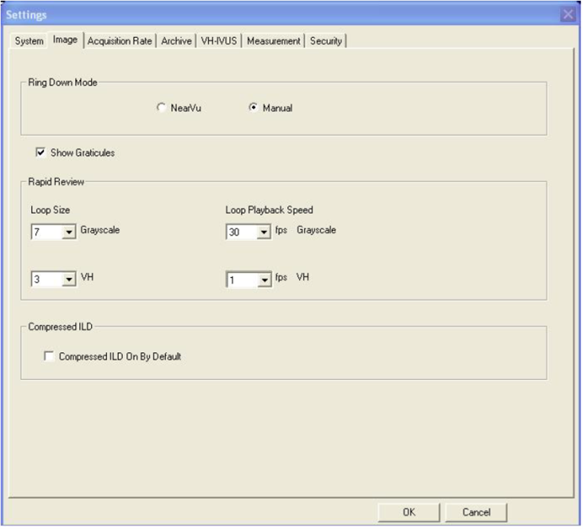This screenshot has height=529, width=583.
Task: Open the Acquisition Rate tab
Action: [120, 41]
